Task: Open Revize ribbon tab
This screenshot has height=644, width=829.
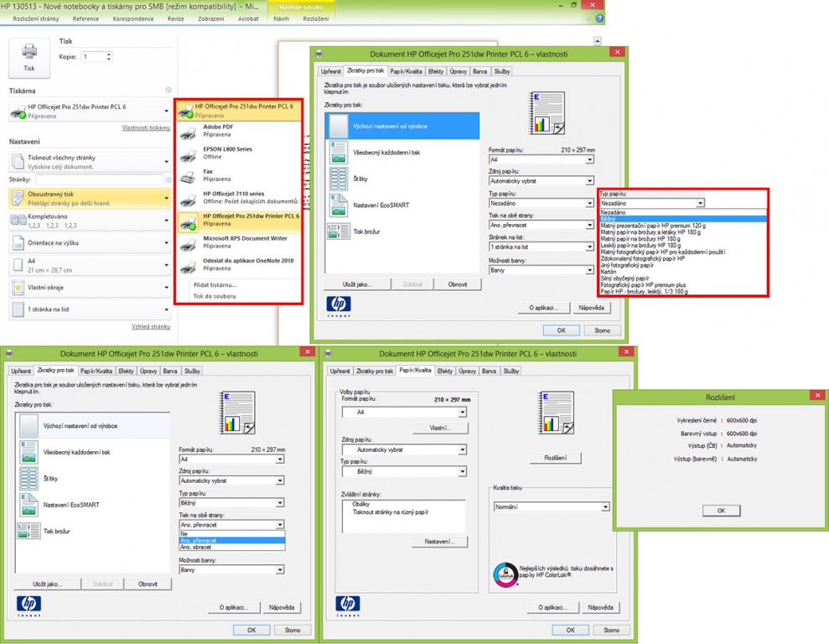Action: coord(175,18)
